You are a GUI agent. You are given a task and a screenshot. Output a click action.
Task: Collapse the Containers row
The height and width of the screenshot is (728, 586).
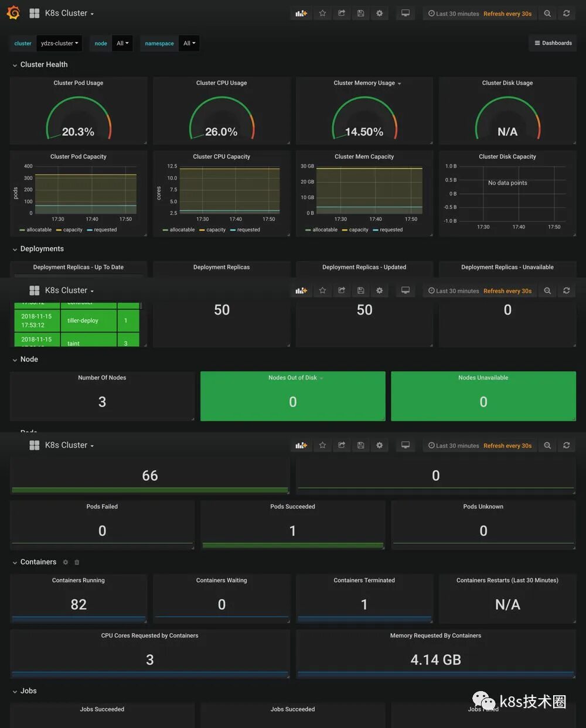pos(35,562)
